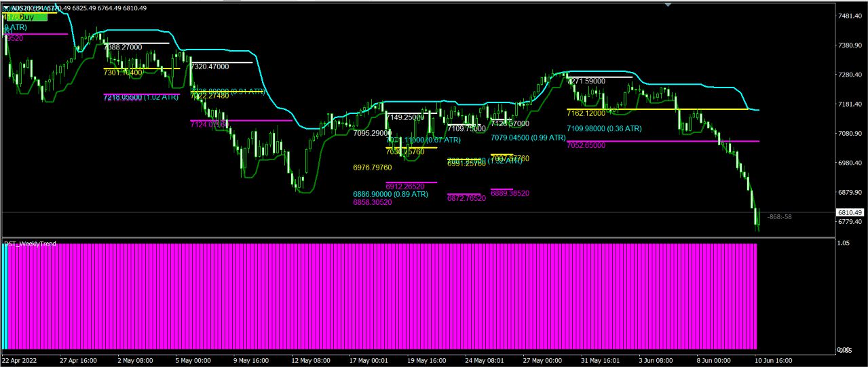This screenshot has width=868, height=367.
Task: Select the 7109.75000 white label
Action: coord(467,128)
